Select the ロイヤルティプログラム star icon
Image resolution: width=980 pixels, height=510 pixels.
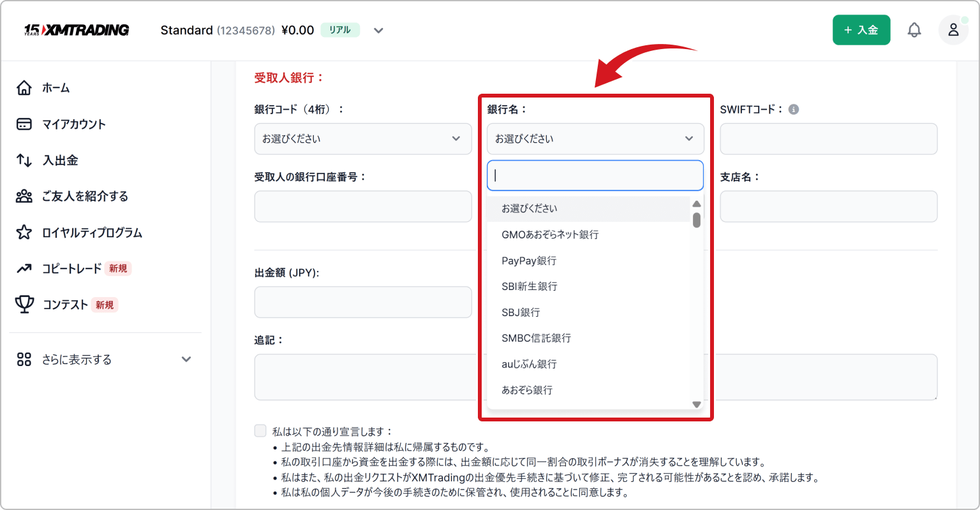(x=24, y=233)
